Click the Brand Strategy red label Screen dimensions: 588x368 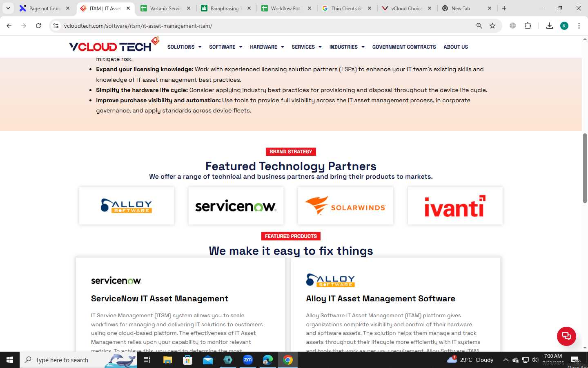[x=291, y=152]
